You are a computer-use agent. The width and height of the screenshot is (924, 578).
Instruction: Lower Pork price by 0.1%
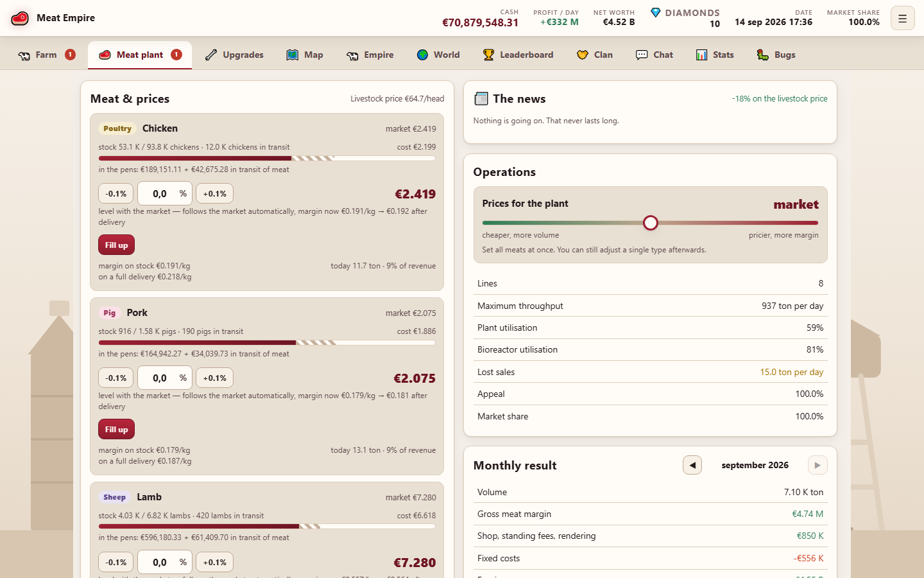pos(116,378)
